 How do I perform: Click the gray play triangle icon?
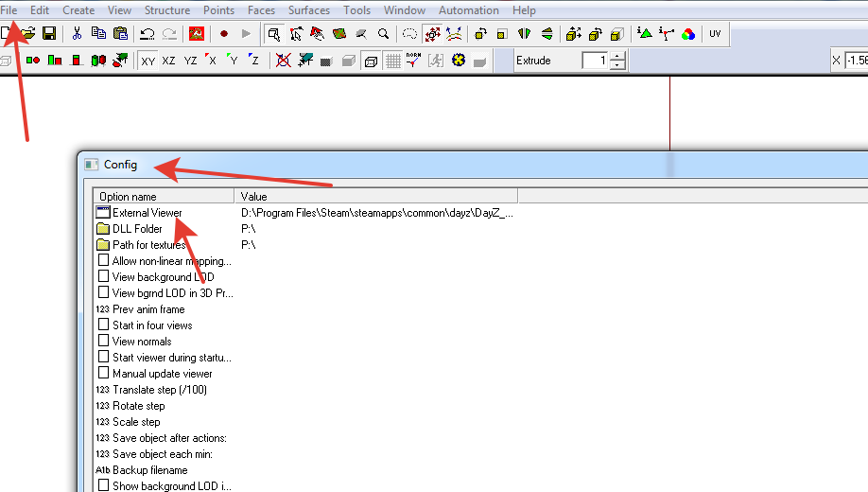(x=246, y=34)
